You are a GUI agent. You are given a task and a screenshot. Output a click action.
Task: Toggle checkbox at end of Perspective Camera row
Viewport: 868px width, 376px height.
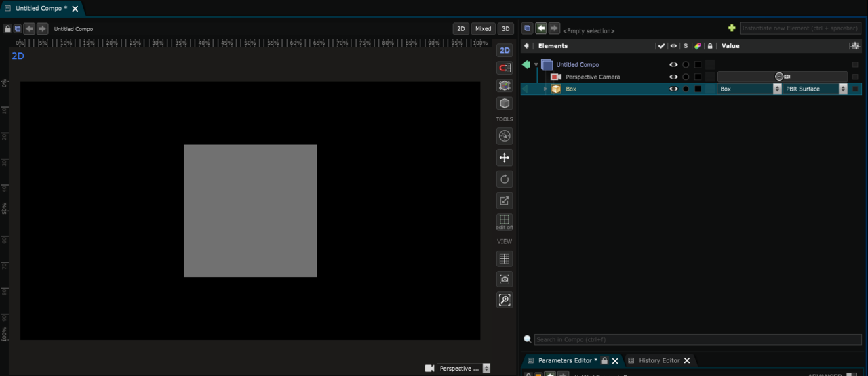(x=855, y=77)
